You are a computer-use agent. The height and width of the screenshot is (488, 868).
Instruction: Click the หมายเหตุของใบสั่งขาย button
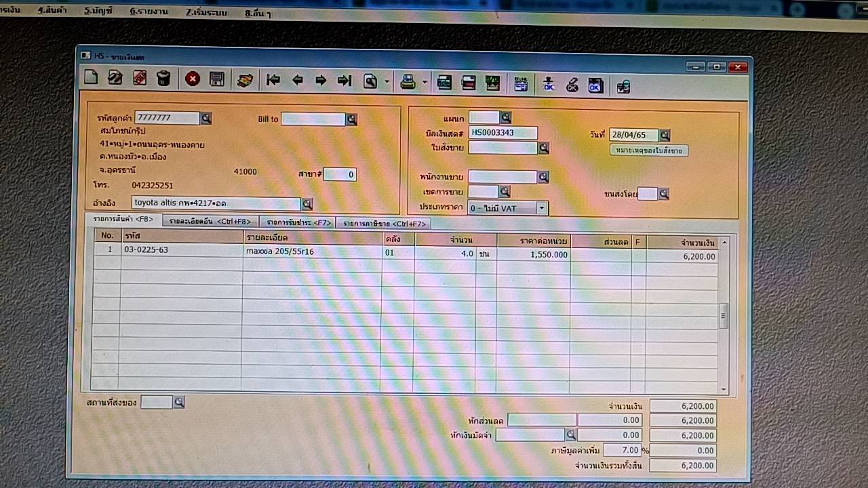tap(649, 150)
